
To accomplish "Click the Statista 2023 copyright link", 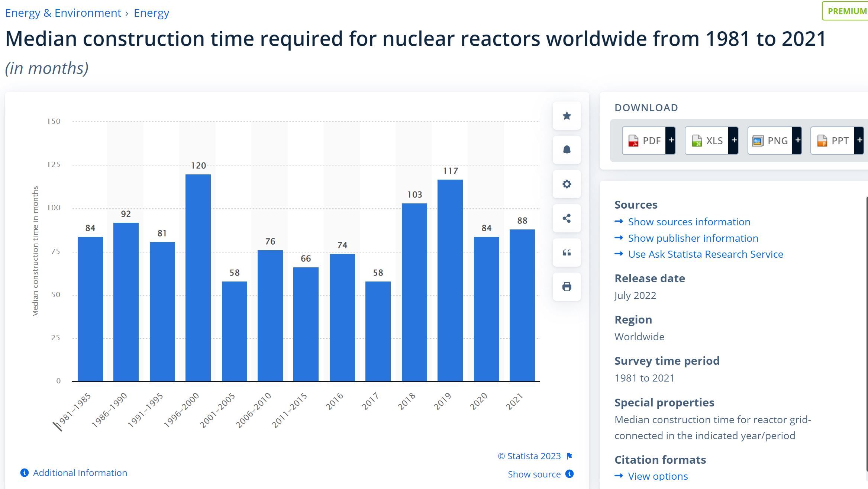I will click(x=529, y=456).
